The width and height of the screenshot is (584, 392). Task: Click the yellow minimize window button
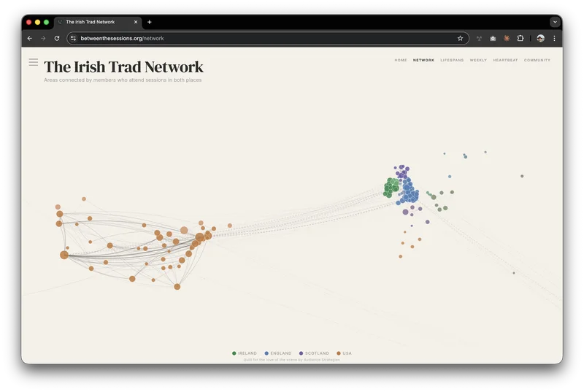[37, 22]
